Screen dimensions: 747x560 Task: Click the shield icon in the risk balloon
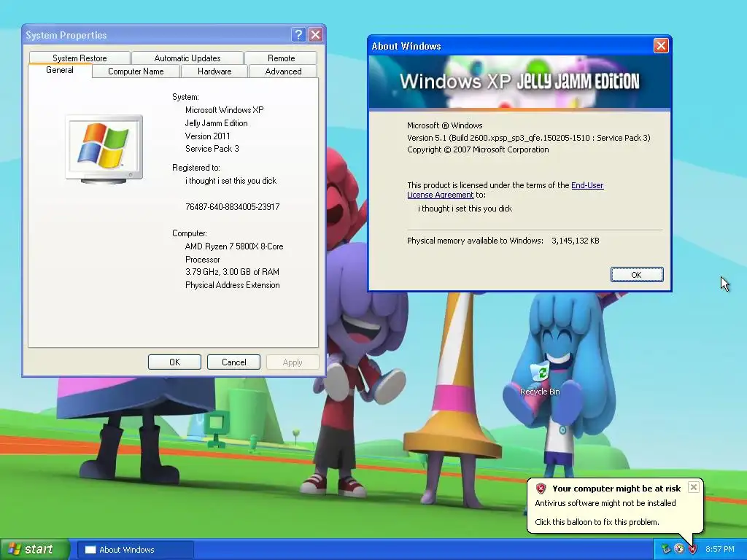point(541,488)
